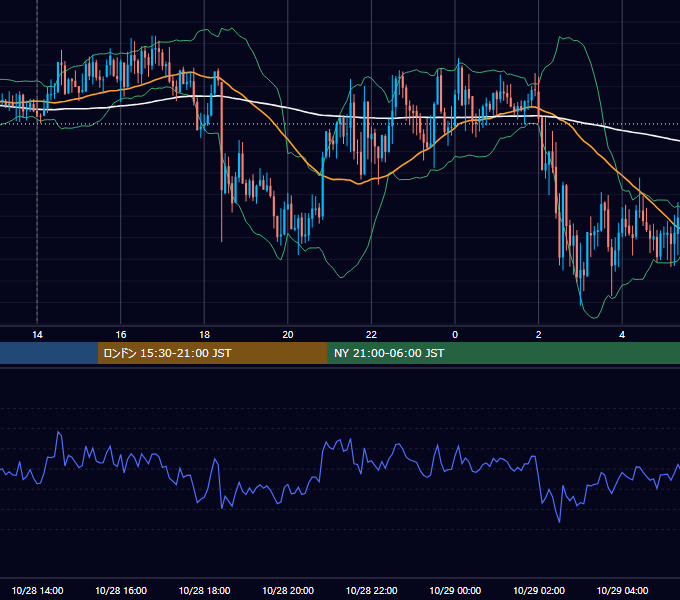Click the 2 hour axis label
Image resolution: width=680 pixels, height=600 pixels.
coord(539,335)
